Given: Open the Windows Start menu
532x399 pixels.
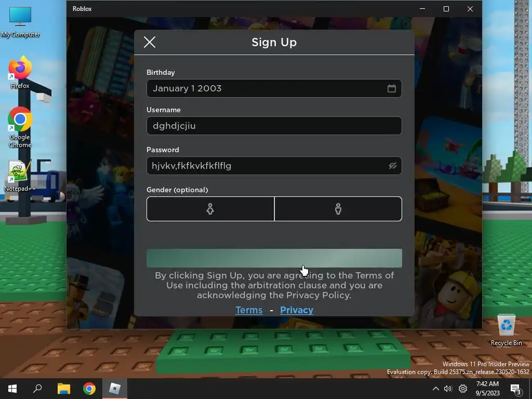Looking at the screenshot, I should pos(12,389).
